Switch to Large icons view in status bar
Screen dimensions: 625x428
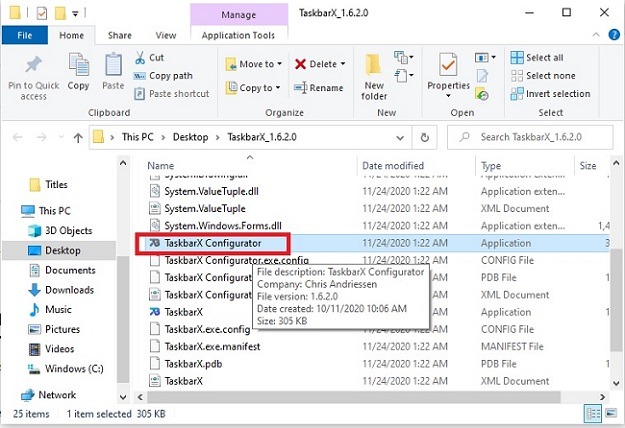coord(611,413)
